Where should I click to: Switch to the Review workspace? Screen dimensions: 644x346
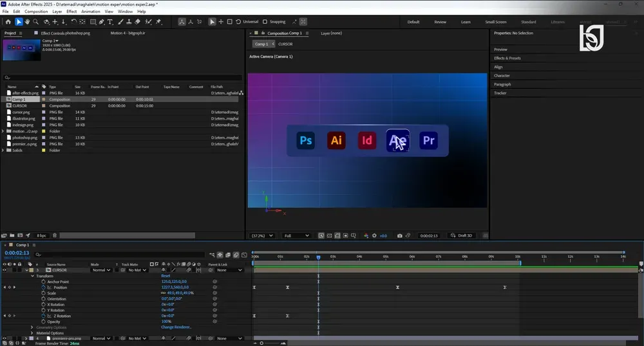(440, 22)
